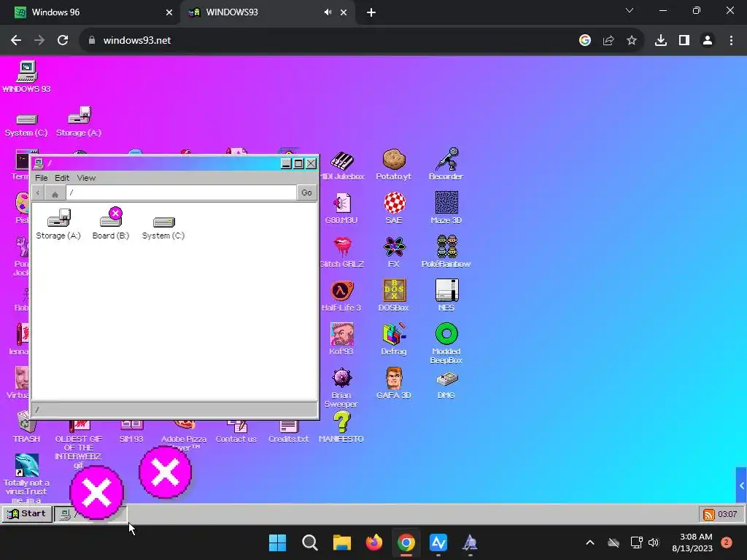Screen dimensions: 747x560
Task: Click the windows93.net address bar
Action: click(333, 41)
